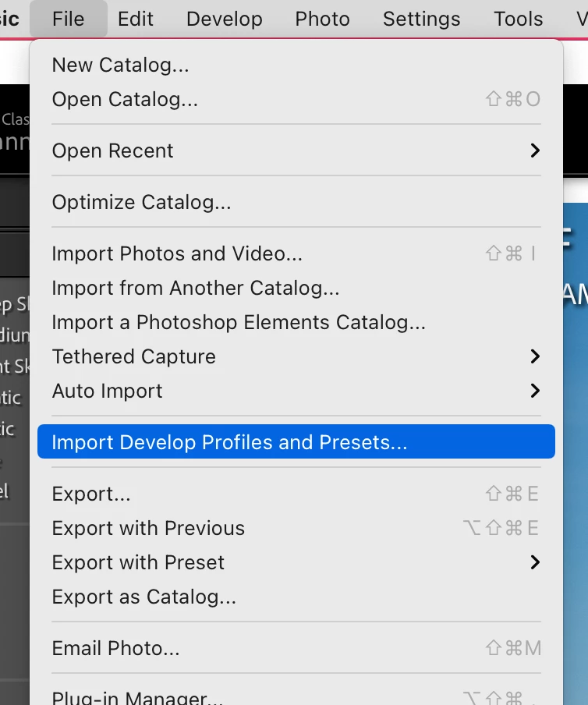Image resolution: width=588 pixels, height=705 pixels.
Task: Choose Export with Previous
Action: point(148,528)
